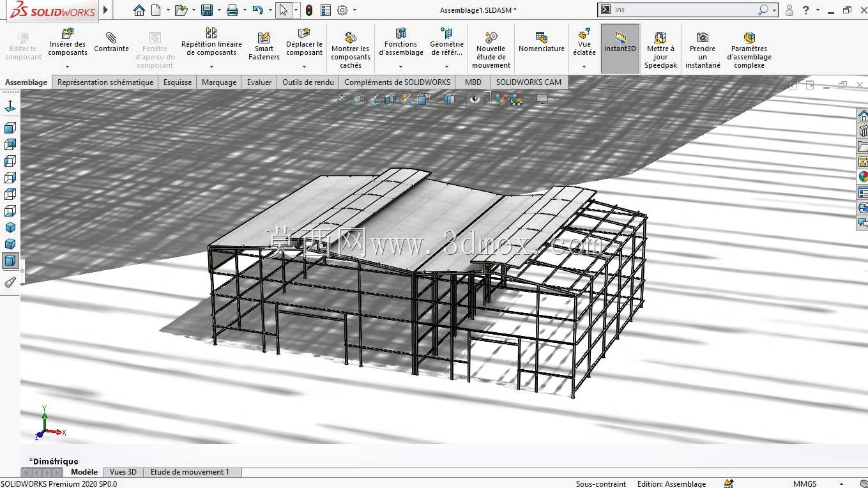Open Géométrie de référence tool
This screenshot has height=488, width=868.
tap(446, 42)
